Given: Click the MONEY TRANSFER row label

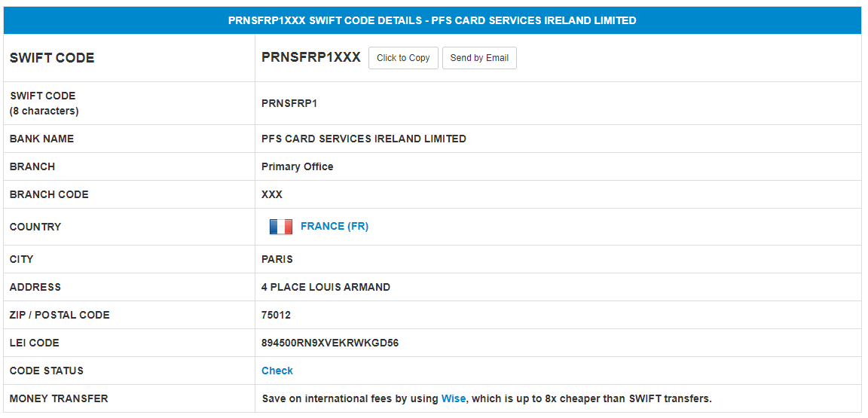Looking at the screenshot, I should click(x=59, y=398).
